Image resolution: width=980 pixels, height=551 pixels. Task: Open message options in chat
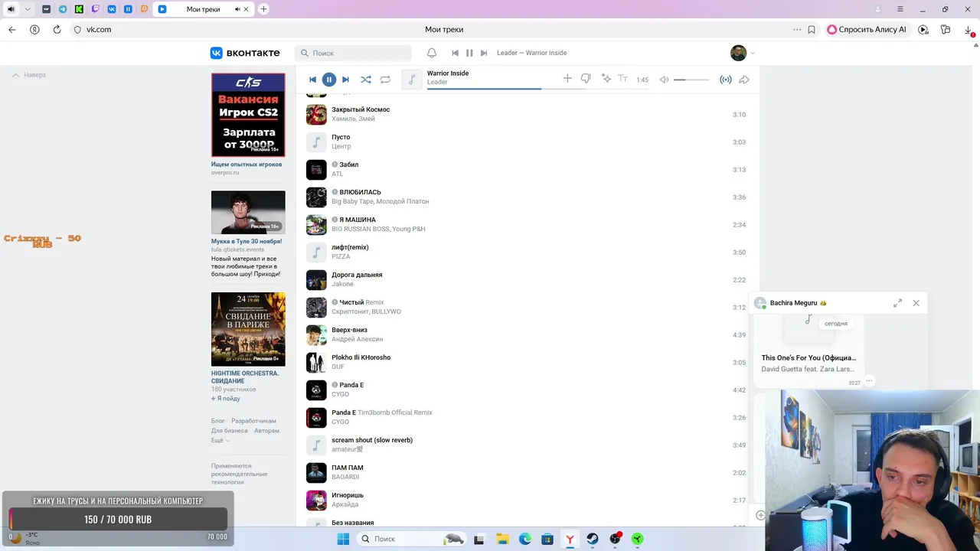click(869, 381)
